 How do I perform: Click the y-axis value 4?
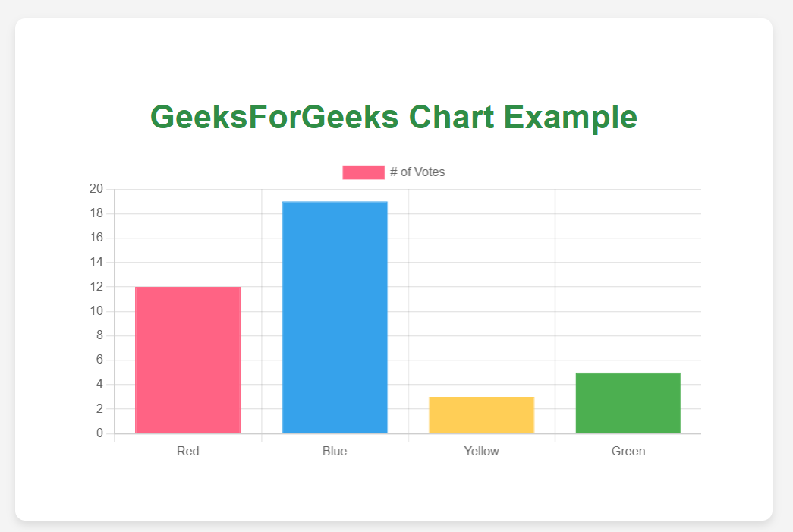99,385
